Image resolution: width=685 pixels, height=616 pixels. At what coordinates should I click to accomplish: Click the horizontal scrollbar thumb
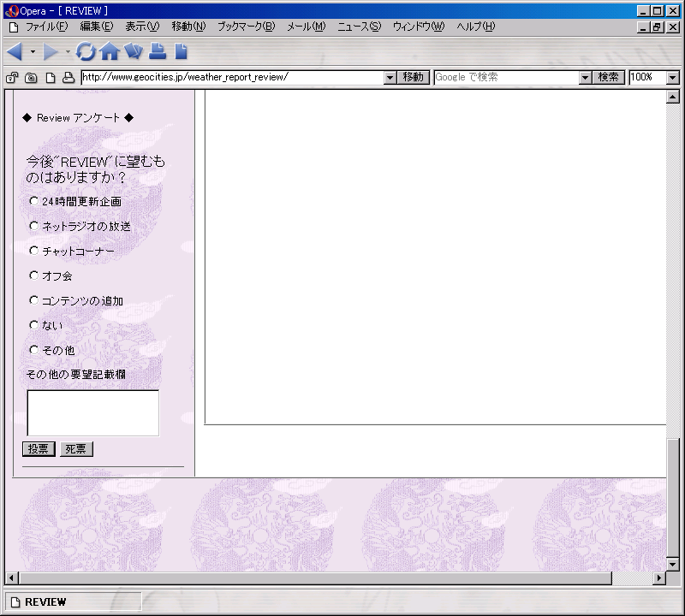[x=315, y=578]
